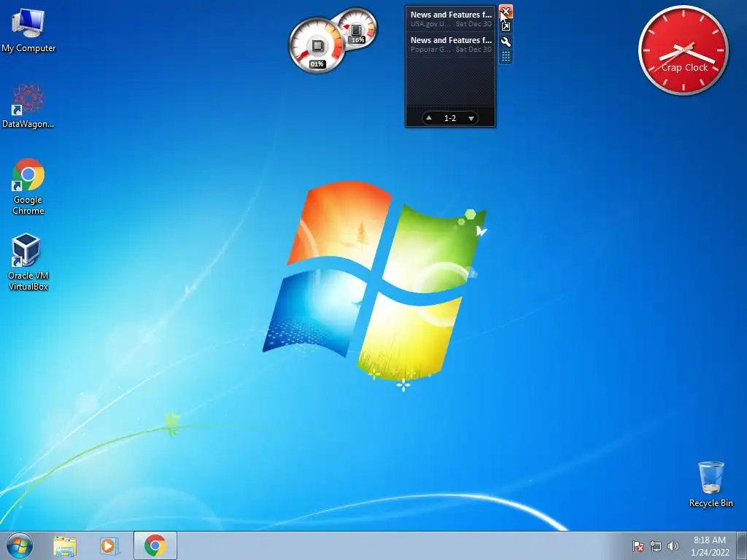Open the volume speaker tray icon
The image size is (747, 560).
[673, 546]
